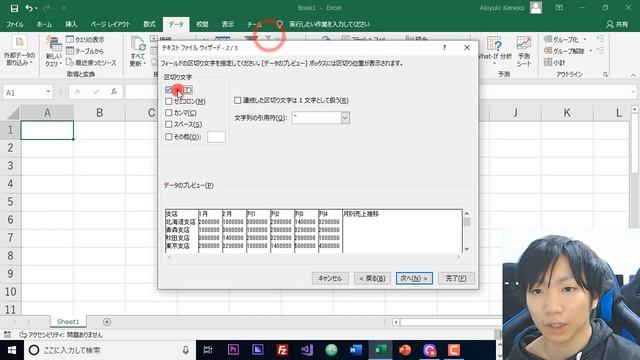Viewport: 640px width, 360px height.
Task: Open 最近使ったソース recent sources
Action: click(91, 62)
